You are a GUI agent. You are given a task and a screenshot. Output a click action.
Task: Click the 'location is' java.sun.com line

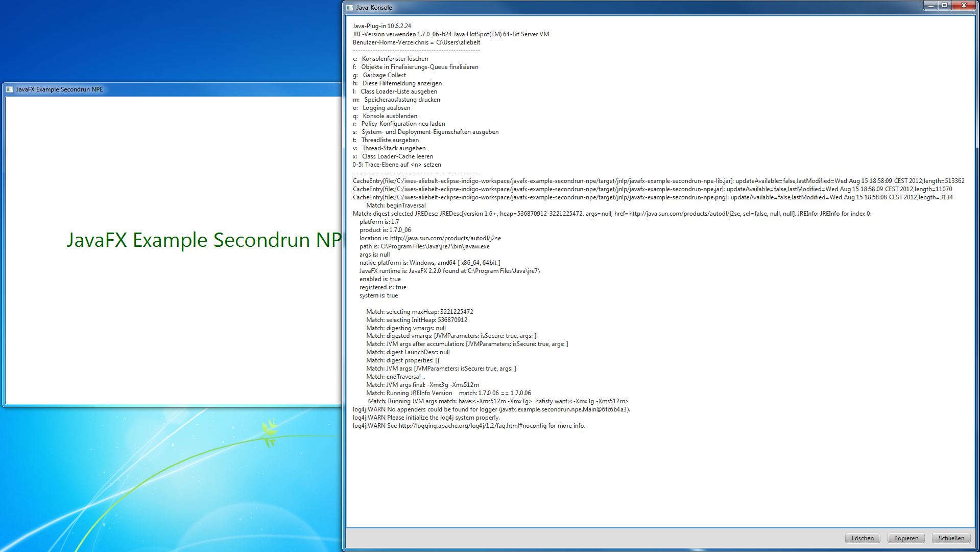click(x=429, y=238)
